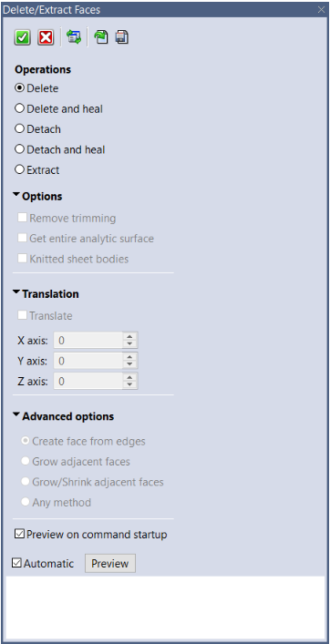Decrease the Z axis value with down arrow
Image resolution: width=330 pixels, height=644 pixels.
(x=129, y=384)
